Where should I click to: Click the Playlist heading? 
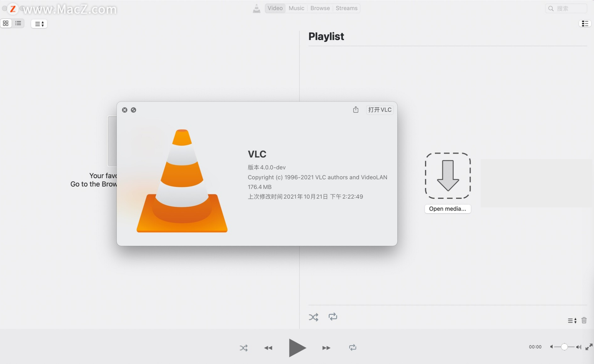click(326, 36)
